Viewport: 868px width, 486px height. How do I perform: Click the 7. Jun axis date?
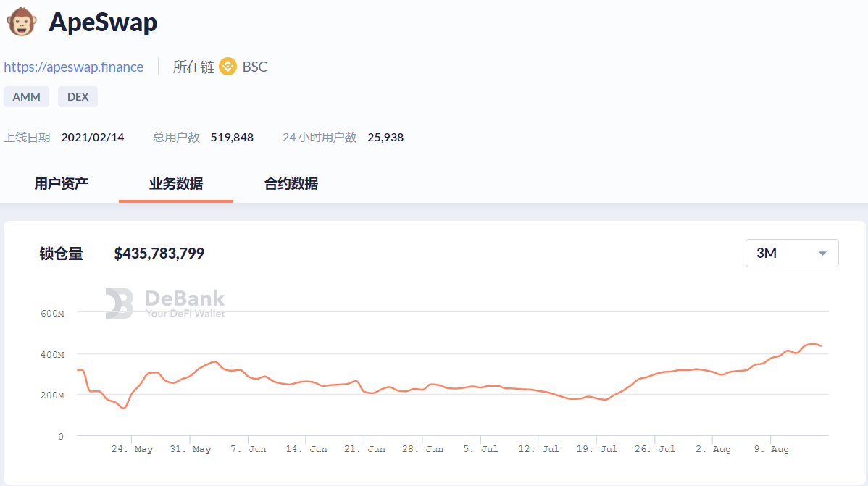pos(248,449)
